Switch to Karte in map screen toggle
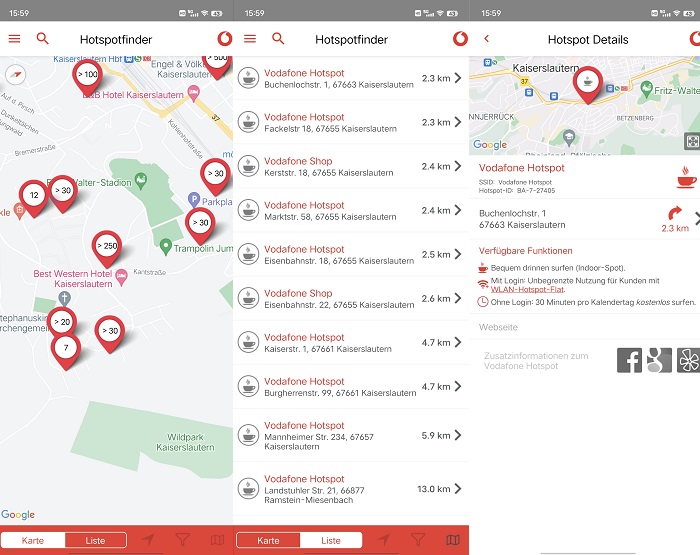This screenshot has height=555, width=700. [x=33, y=540]
